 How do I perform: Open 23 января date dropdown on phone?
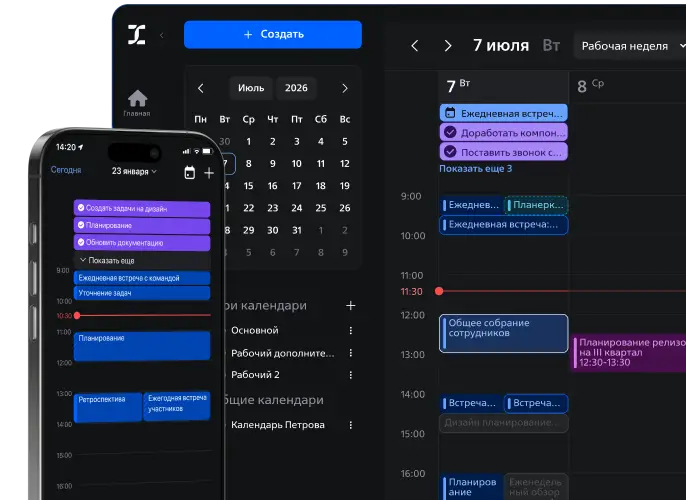click(x=134, y=171)
